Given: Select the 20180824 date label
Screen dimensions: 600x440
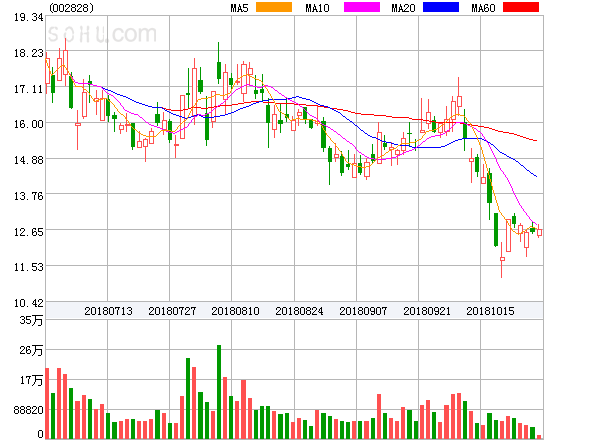Looking at the screenshot, I should click(300, 311).
